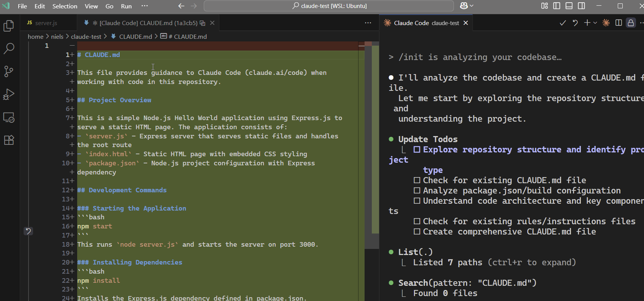Open More Actions ellipsis in Claude Code group

click(x=641, y=23)
